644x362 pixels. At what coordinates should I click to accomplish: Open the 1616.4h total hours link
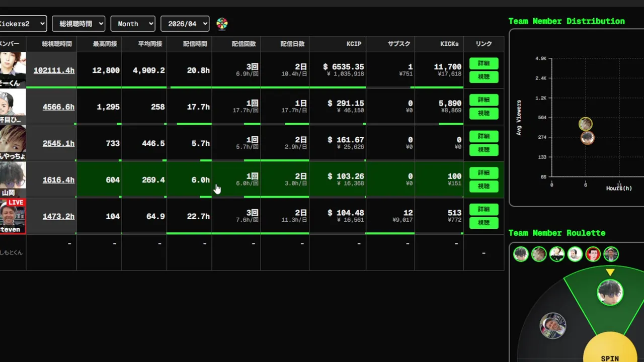(x=58, y=180)
